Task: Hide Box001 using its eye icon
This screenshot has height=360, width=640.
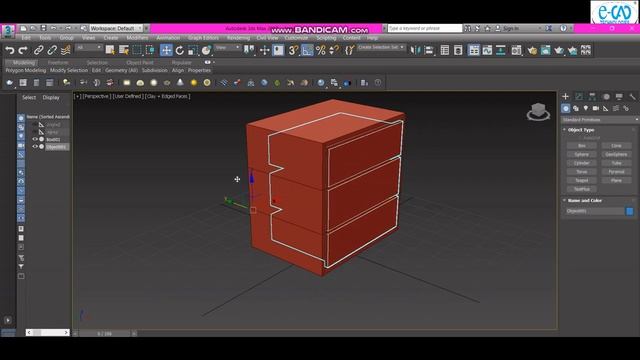Action: [x=35, y=139]
